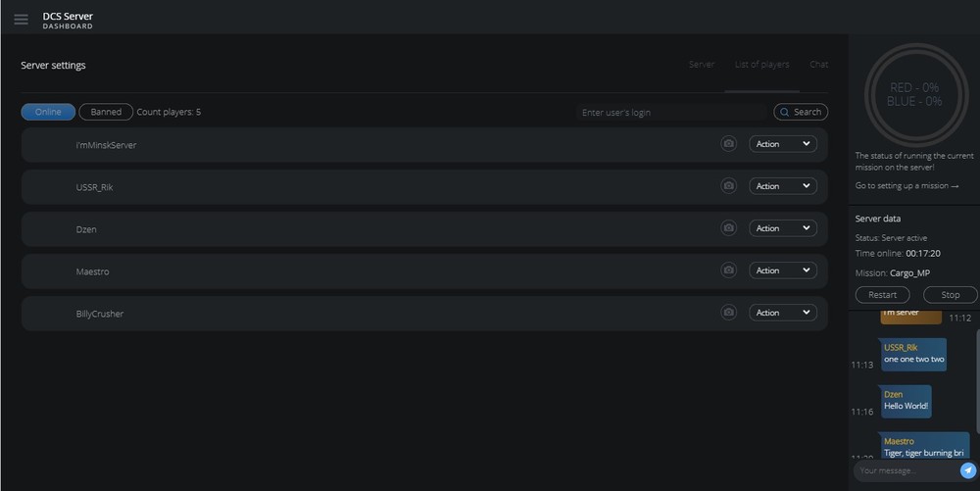The width and height of the screenshot is (980, 491).
Task: Open the hamburger navigation menu
Action: click(x=21, y=20)
